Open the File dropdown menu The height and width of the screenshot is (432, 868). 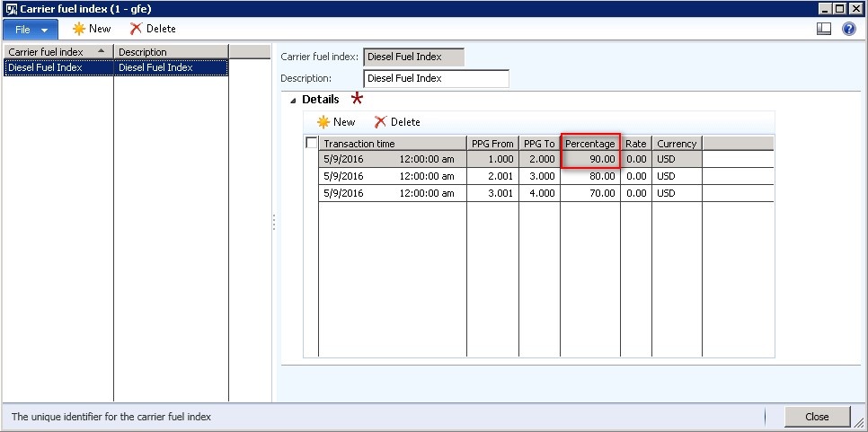click(x=31, y=30)
